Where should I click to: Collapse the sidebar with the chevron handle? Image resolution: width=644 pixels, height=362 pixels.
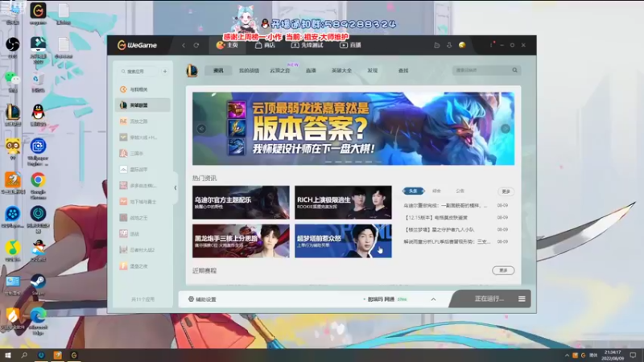(x=175, y=188)
